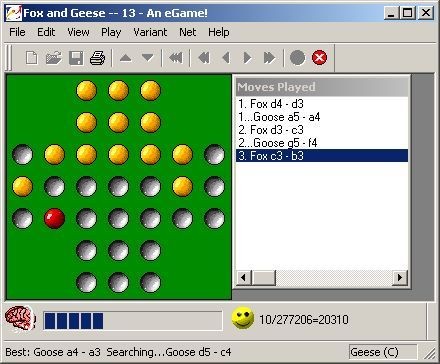The image size is (440, 364).
Task: Click the down triangle toolbar button
Action: click(x=147, y=58)
